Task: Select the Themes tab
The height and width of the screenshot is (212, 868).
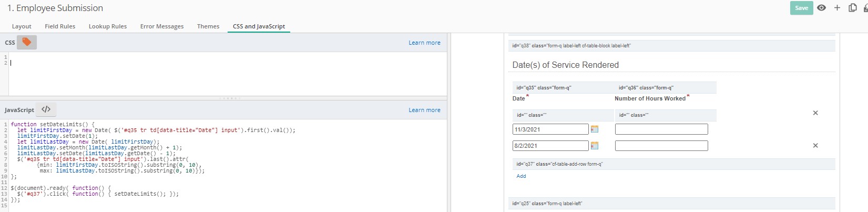Action: click(208, 26)
